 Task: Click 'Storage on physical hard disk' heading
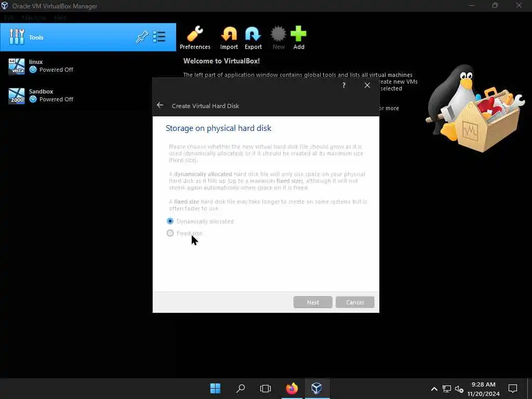click(219, 128)
